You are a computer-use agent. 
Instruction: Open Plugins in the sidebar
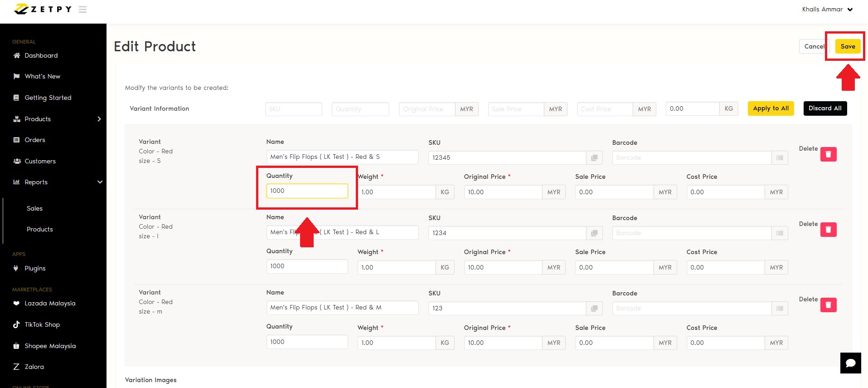[x=35, y=268]
